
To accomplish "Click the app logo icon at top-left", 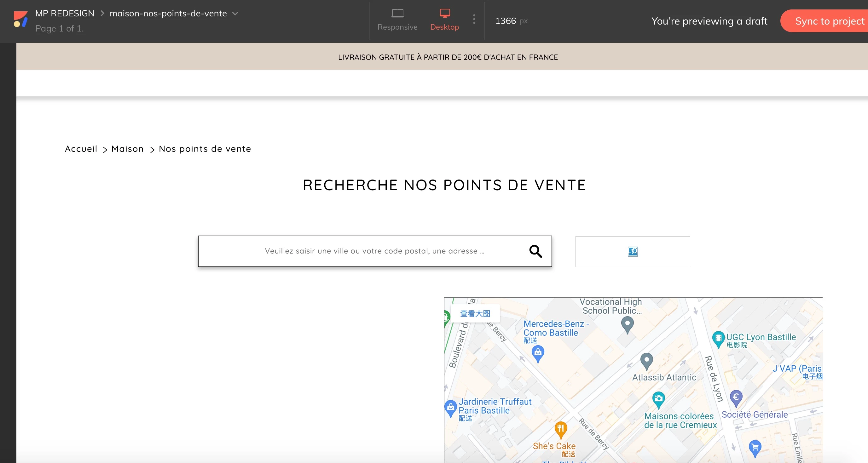I will coord(20,19).
